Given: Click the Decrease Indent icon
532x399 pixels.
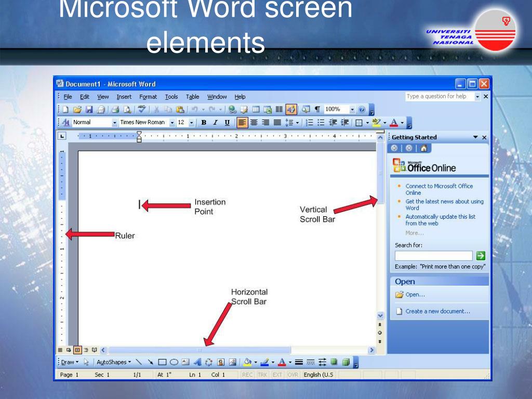Looking at the screenshot, I should tap(333, 123).
